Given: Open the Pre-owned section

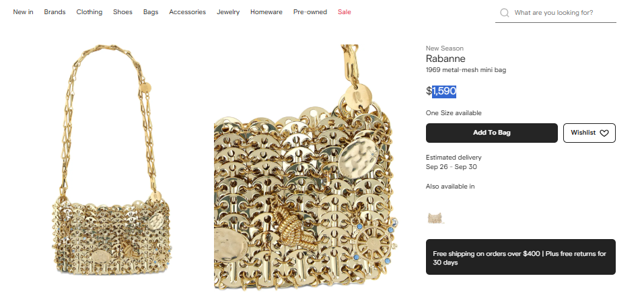Looking at the screenshot, I should pos(310,12).
